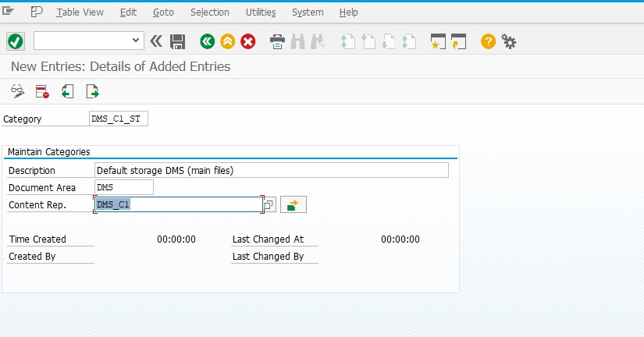The width and height of the screenshot is (644, 337).
Task: Go to previous entry icon
Action: (67, 91)
